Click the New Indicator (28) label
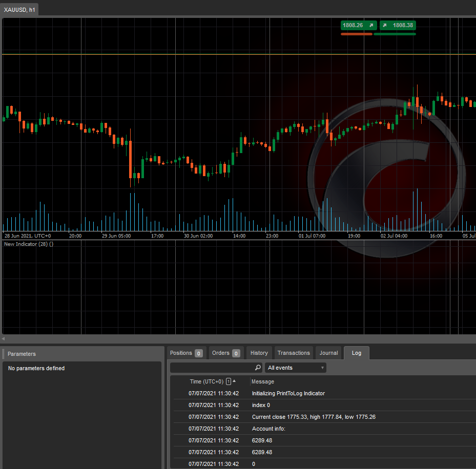The image size is (476, 469). coord(29,244)
